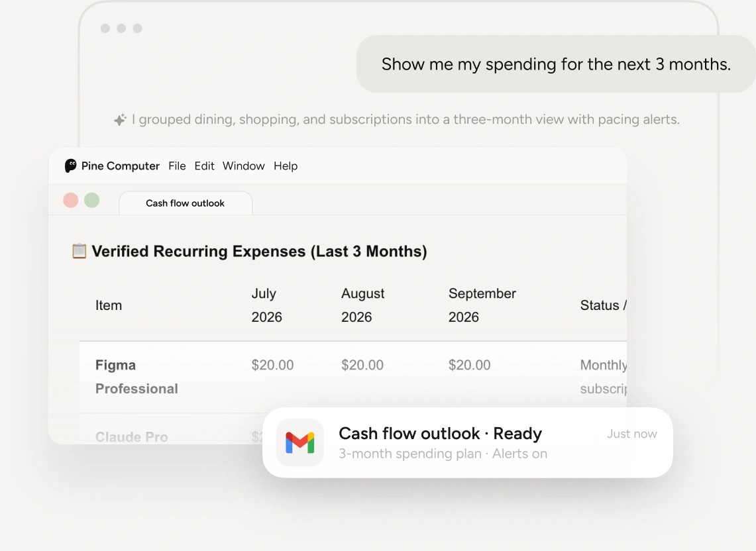
Task: Open the Help menu
Action: 286,166
